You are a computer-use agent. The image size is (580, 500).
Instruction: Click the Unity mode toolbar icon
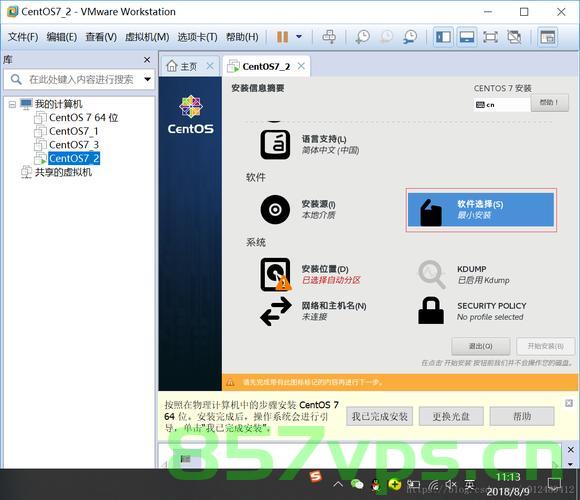(x=514, y=37)
